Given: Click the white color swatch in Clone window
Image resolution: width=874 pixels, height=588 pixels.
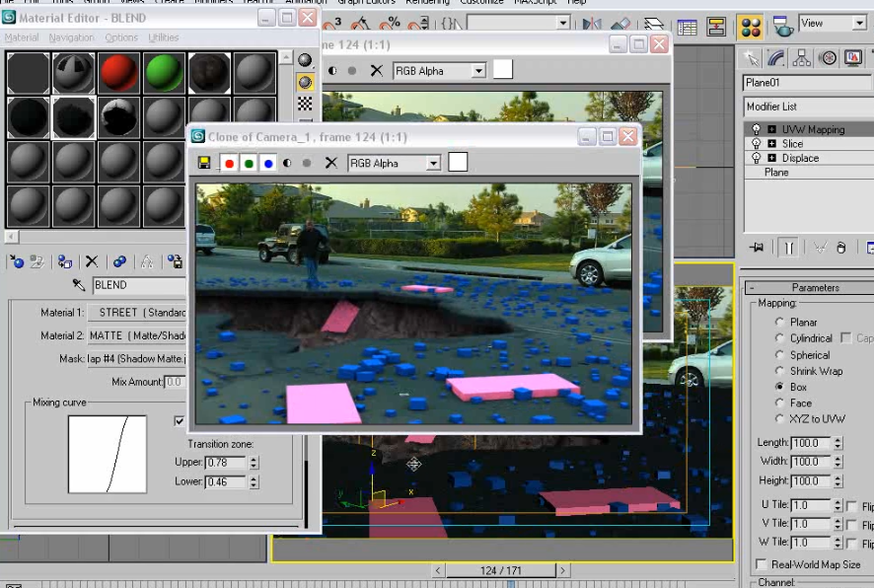Looking at the screenshot, I should tap(458, 162).
